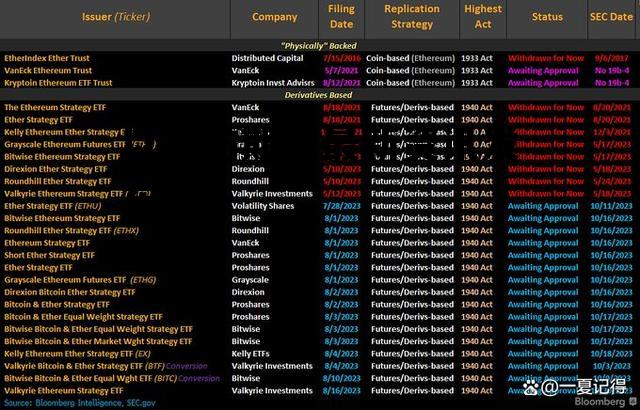Select the Filing Date column header

tap(341, 16)
